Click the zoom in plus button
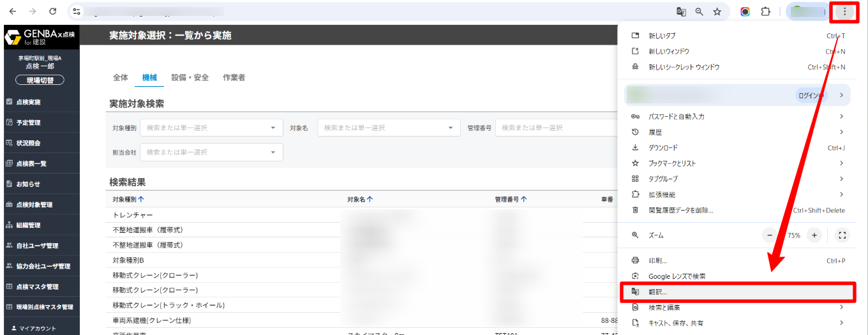Viewport: 868px width, 335px height. pyautogui.click(x=814, y=235)
